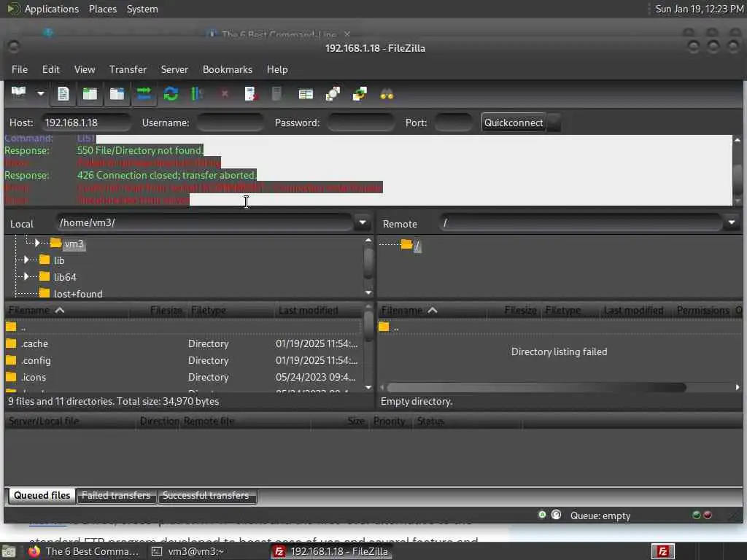Open directory listing filters icon
747x560 pixels.
(306, 94)
